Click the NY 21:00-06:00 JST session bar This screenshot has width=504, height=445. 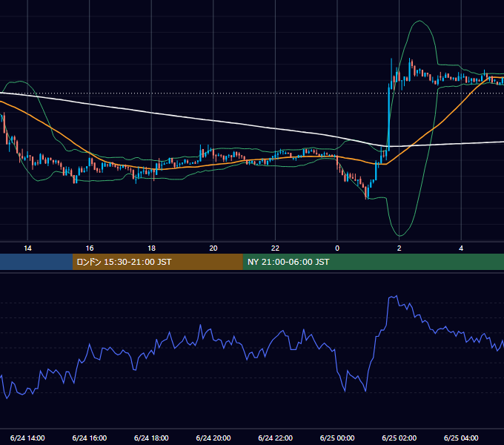(373, 262)
